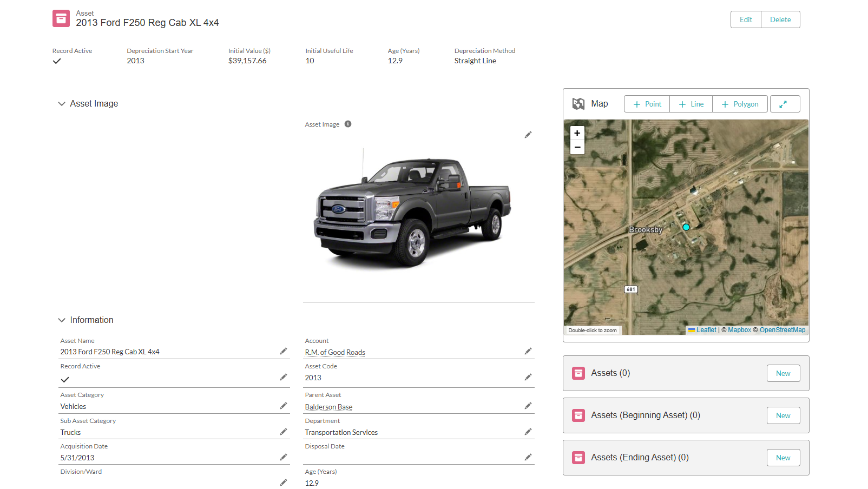Click Record Active checkmark in header summary
The height and width of the screenshot is (489, 868).
(57, 61)
